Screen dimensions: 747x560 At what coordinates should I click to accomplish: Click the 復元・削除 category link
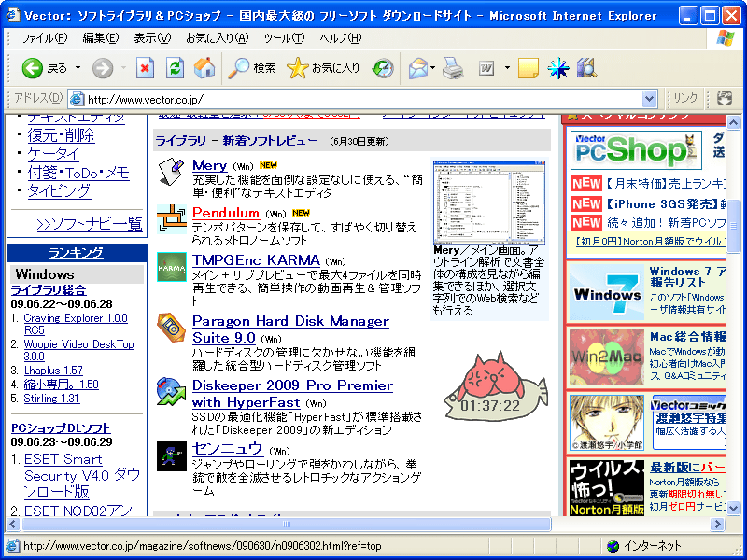(x=61, y=135)
